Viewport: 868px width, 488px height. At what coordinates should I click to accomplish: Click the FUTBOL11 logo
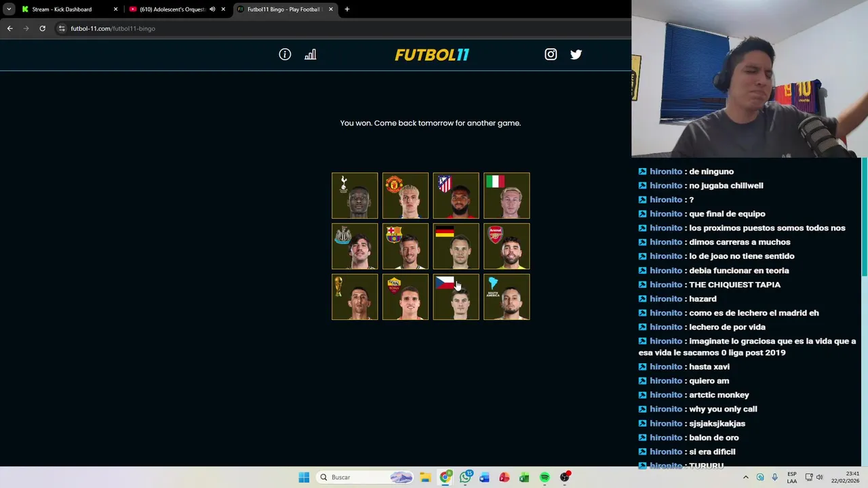(x=432, y=54)
